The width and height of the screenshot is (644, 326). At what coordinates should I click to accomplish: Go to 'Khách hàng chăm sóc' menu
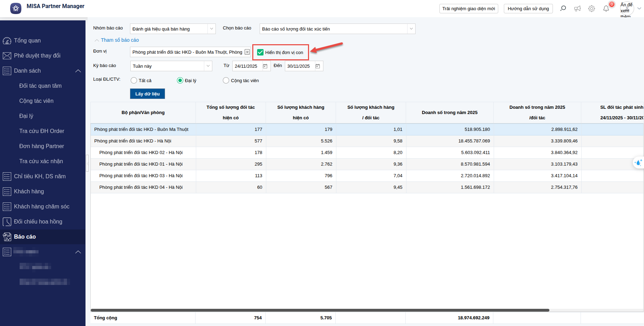41,207
